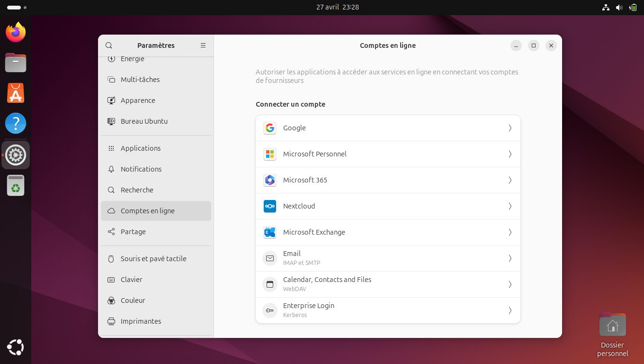Open the Imprimantes sidebar label
The height and width of the screenshot is (364, 644).
[x=141, y=321]
